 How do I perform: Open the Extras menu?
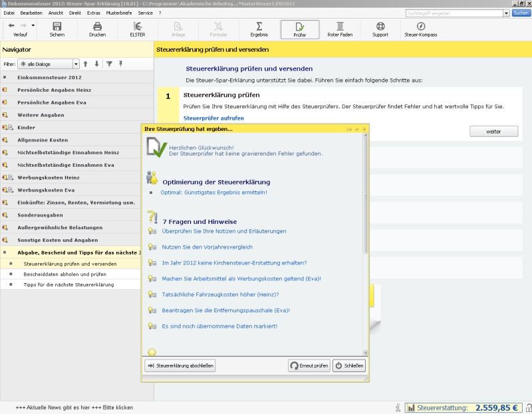coord(94,13)
